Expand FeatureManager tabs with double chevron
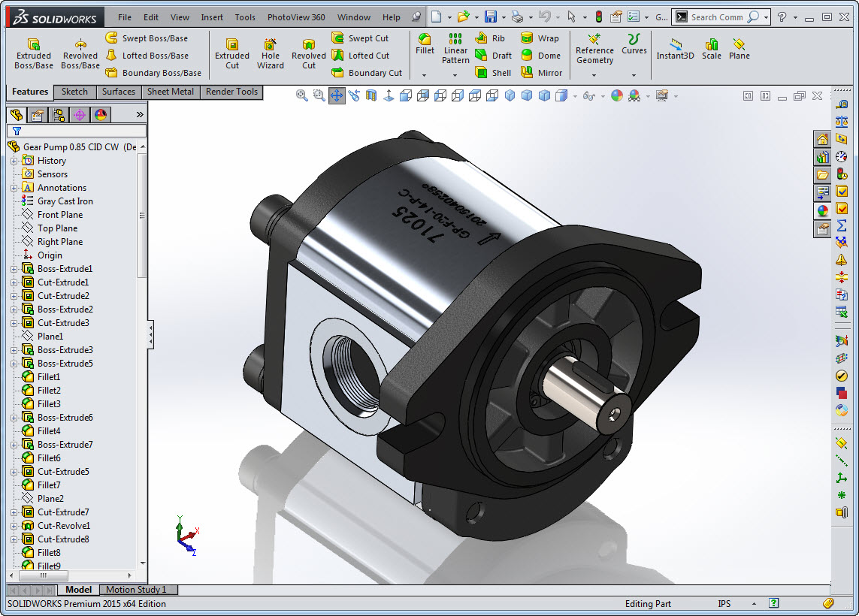This screenshot has width=859, height=616. point(140,114)
